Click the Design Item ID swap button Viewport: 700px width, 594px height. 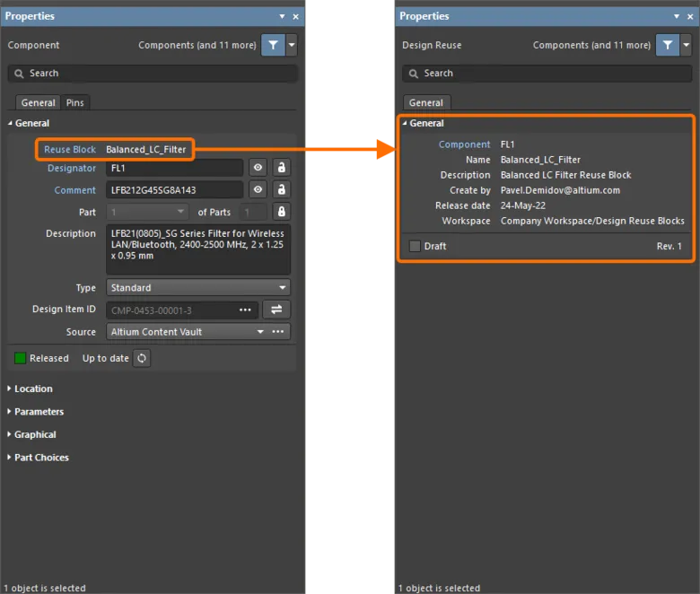(x=276, y=310)
